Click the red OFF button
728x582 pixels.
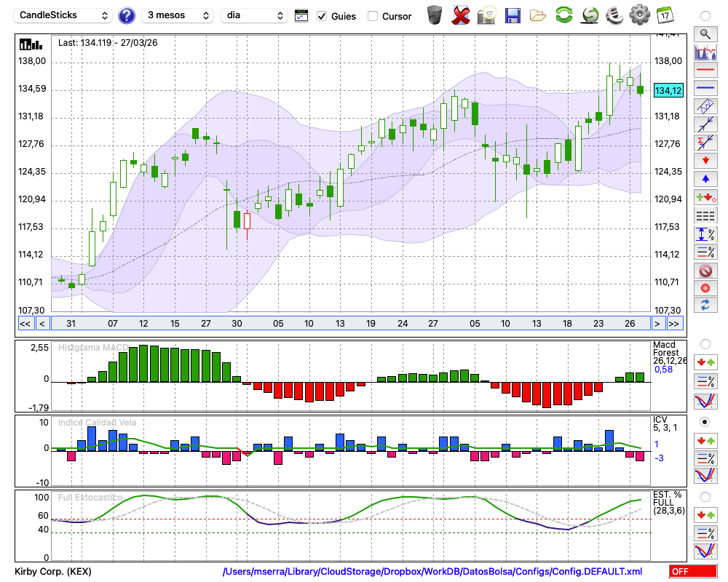(x=692, y=571)
